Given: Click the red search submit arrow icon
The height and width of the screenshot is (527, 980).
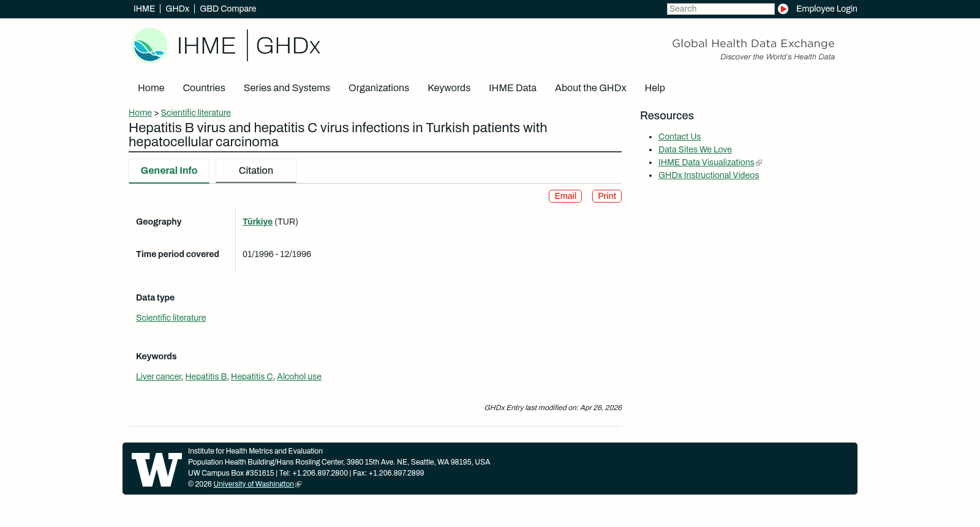Looking at the screenshot, I should pyautogui.click(x=783, y=9).
